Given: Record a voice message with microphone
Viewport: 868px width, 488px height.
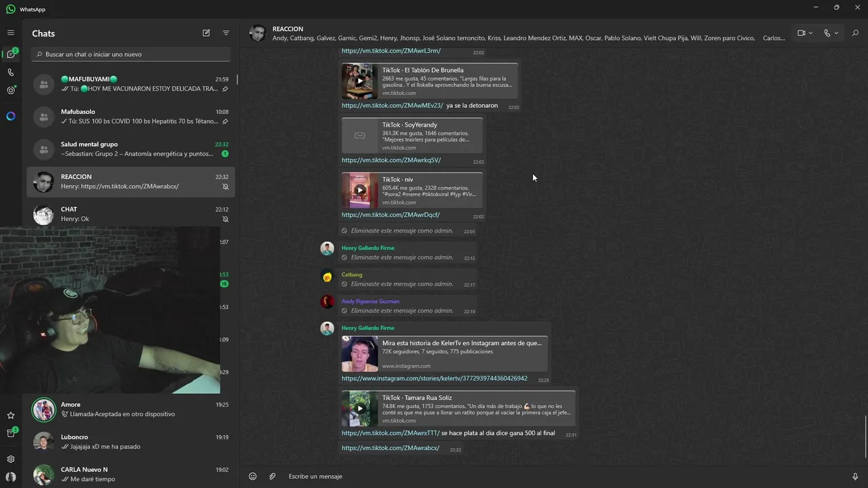Looking at the screenshot, I should point(855,476).
